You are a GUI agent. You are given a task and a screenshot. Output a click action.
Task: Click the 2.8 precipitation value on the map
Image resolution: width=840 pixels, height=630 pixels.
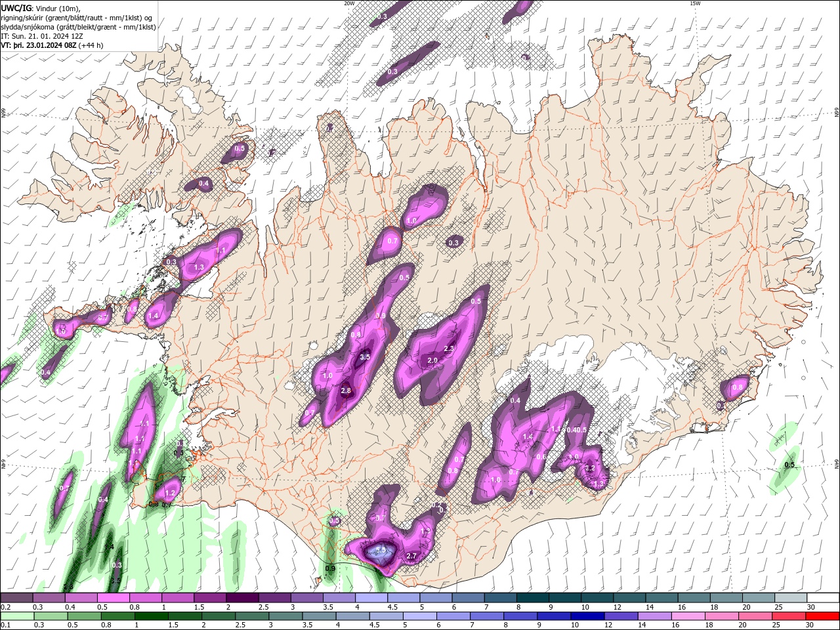(x=346, y=390)
